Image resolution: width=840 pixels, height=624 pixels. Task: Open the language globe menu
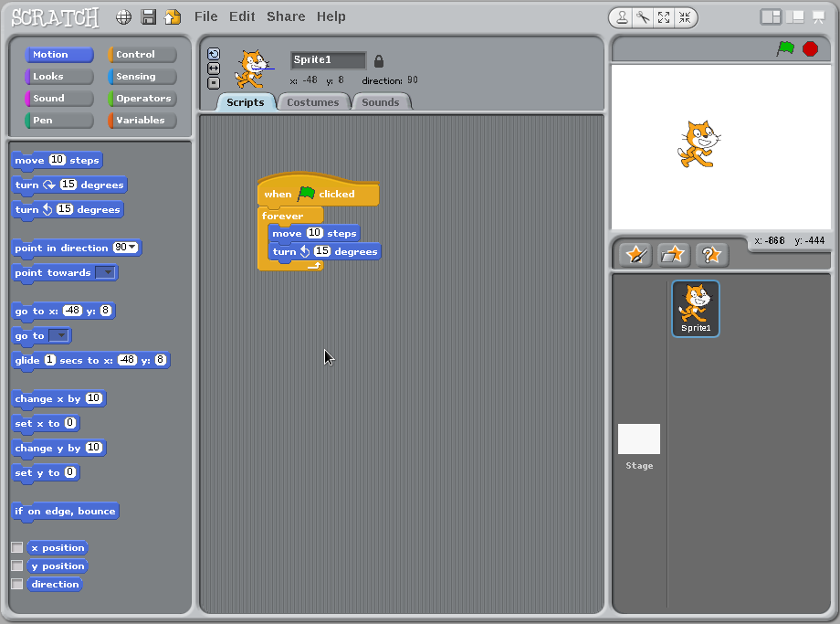point(124,17)
